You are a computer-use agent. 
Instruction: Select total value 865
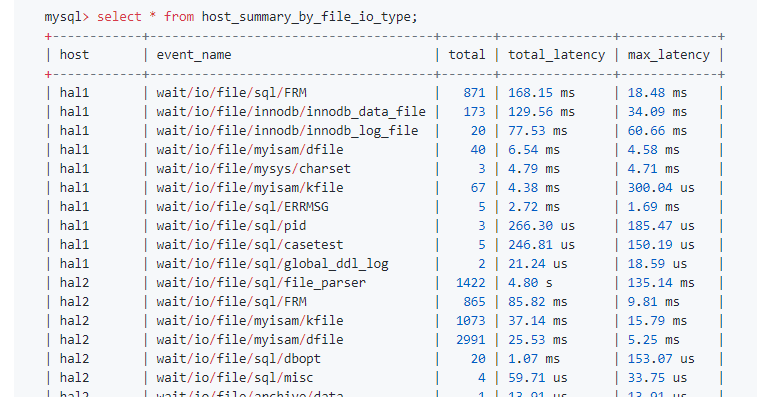click(474, 302)
